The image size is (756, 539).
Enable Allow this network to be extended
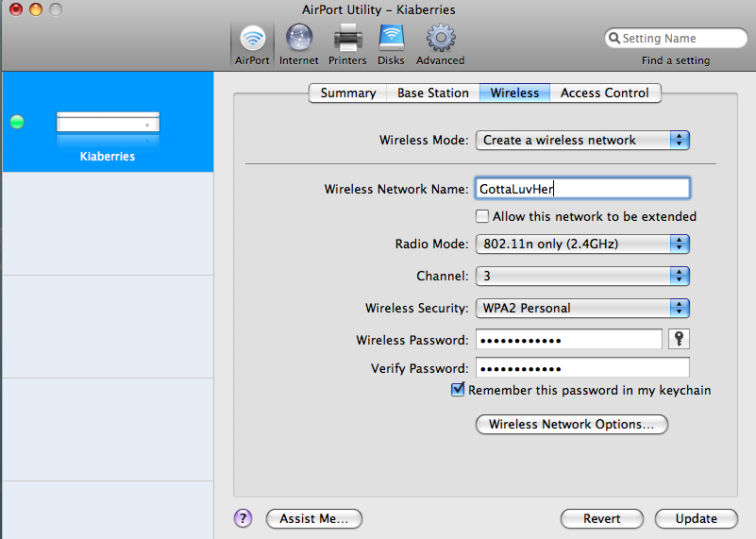(482, 216)
